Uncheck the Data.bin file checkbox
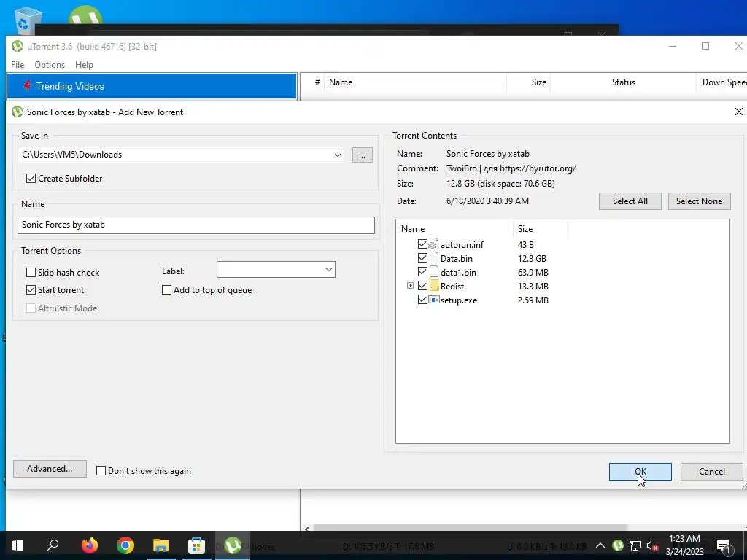 point(422,258)
